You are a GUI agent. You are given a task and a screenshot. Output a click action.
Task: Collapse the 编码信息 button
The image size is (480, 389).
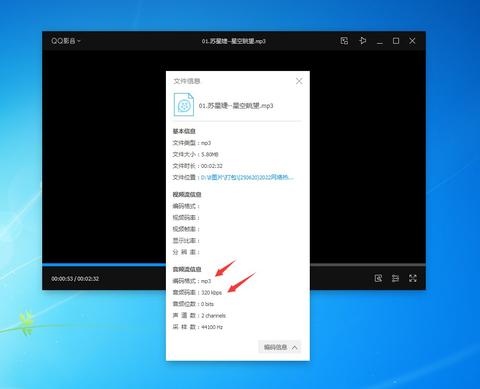click(280, 347)
